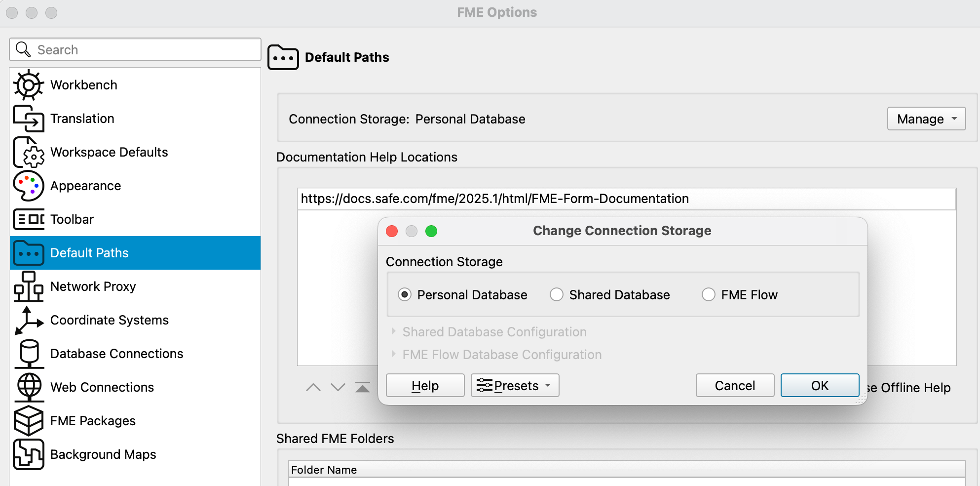Open the Presets dropdown menu
This screenshot has width=980, height=486.
[515, 385]
